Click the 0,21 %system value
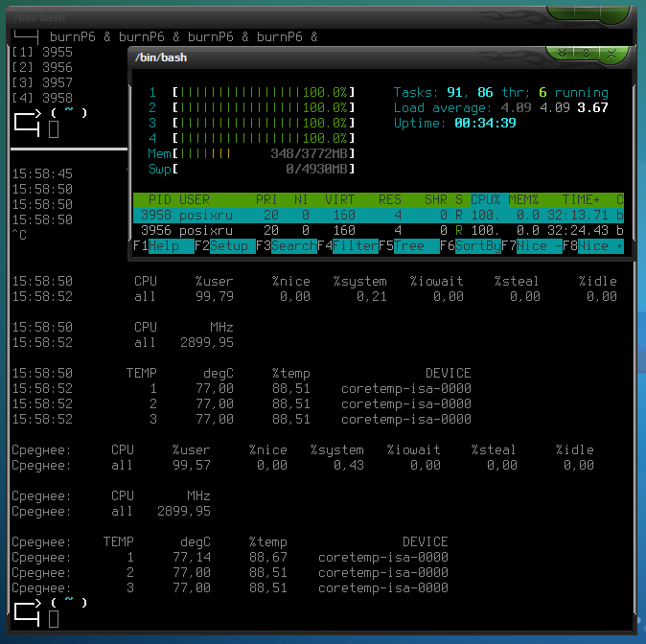 372,297
